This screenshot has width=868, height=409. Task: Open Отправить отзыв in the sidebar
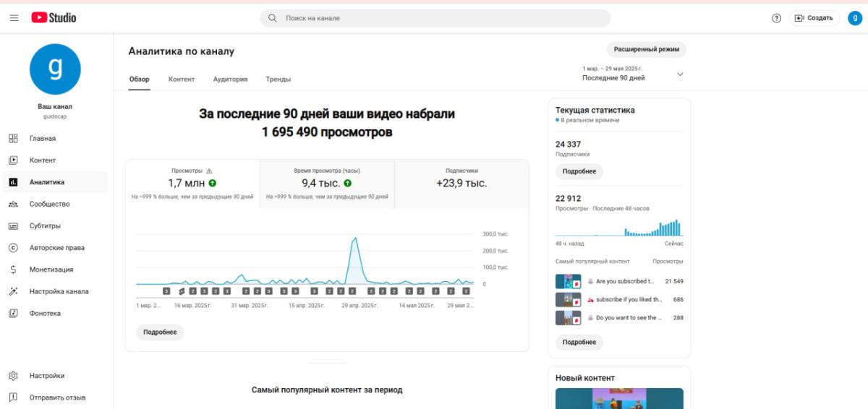click(x=55, y=397)
